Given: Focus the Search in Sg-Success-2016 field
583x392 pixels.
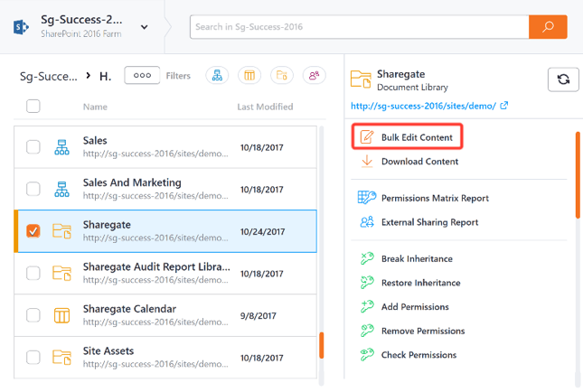Looking at the screenshot, I should pos(359,27).
